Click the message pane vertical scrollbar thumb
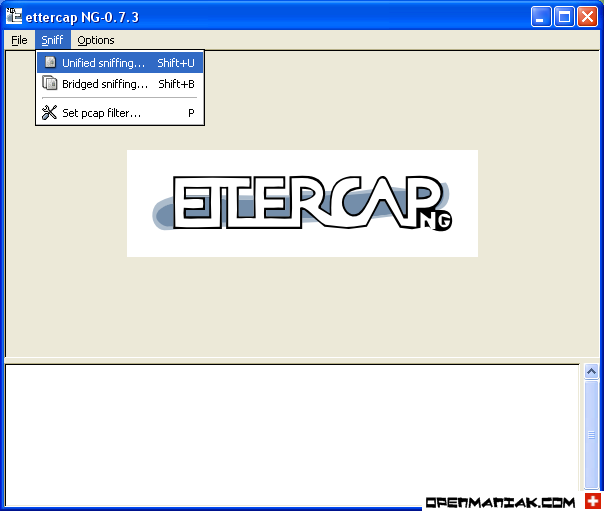Screen dimensions: 604x511 [x=591, y=434]
